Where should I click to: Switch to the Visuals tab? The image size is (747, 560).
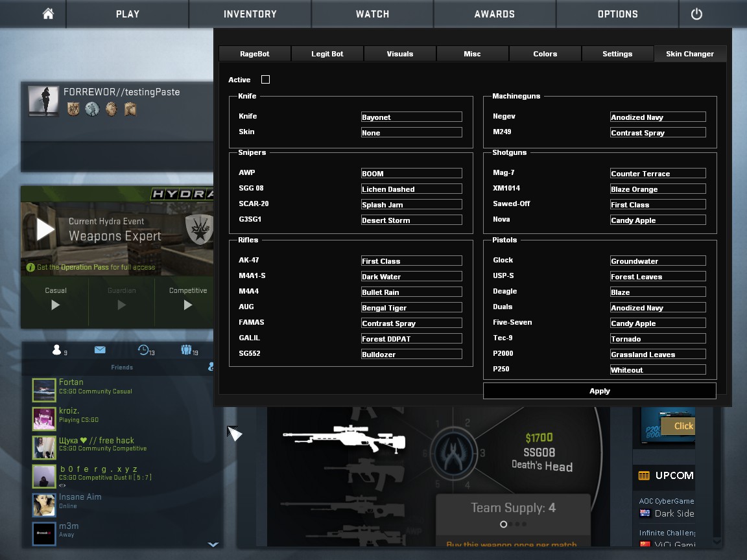[x=400, y=54]
